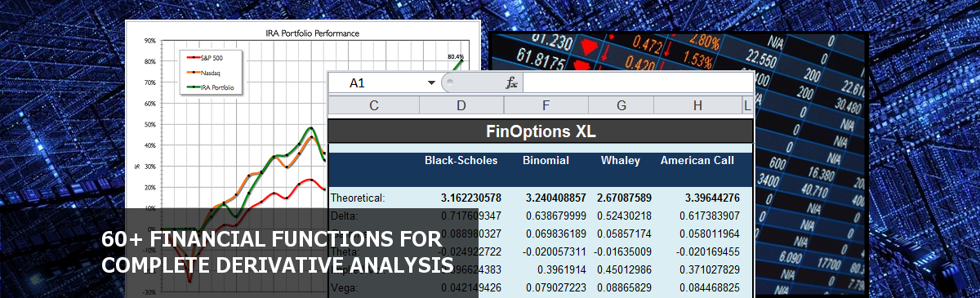
Task: Select Vega value 0.079027223
Action: coord(556,287)
